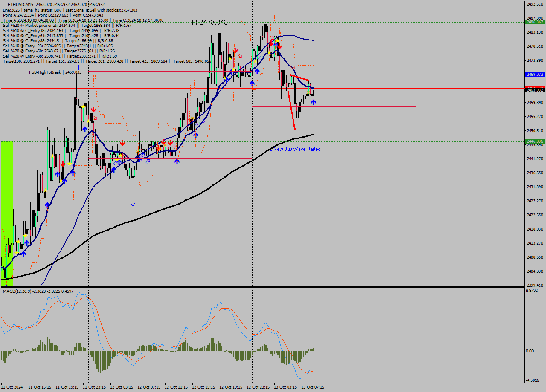Select the 'Line:2825 | tema_h1_status: Buy' info line
The width and height of the screenshot is (546, 392).
coord(70,10)
